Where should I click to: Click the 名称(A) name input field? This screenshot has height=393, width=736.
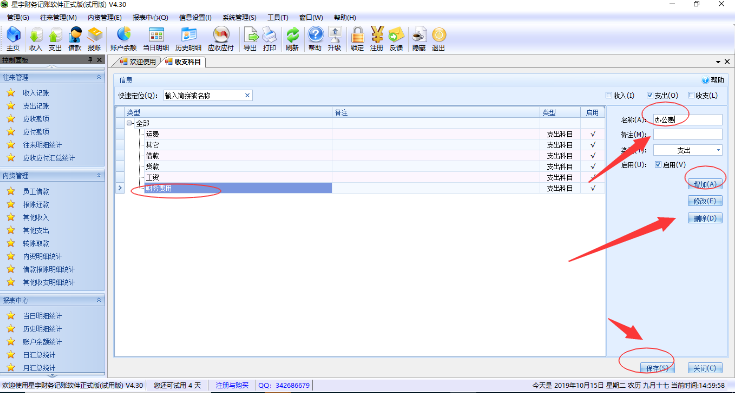(688, 120)
